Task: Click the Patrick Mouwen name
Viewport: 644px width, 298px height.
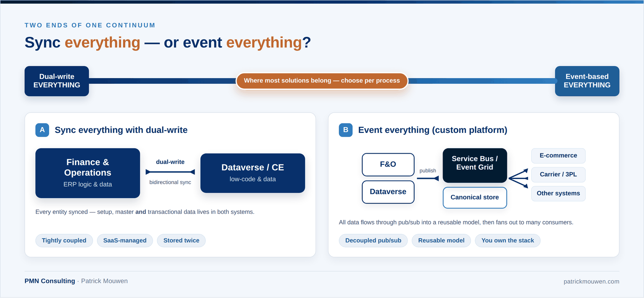Action: (x=104, y=281)
